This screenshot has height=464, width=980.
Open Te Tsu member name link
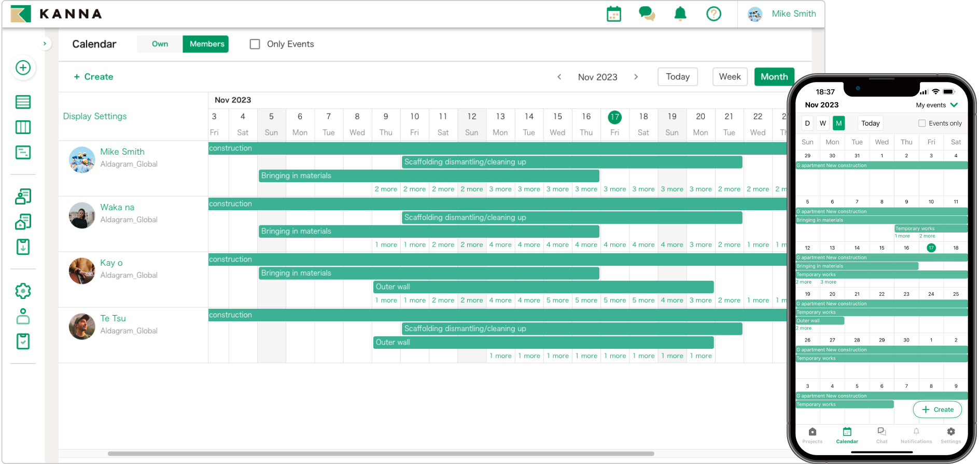(113, 318)
